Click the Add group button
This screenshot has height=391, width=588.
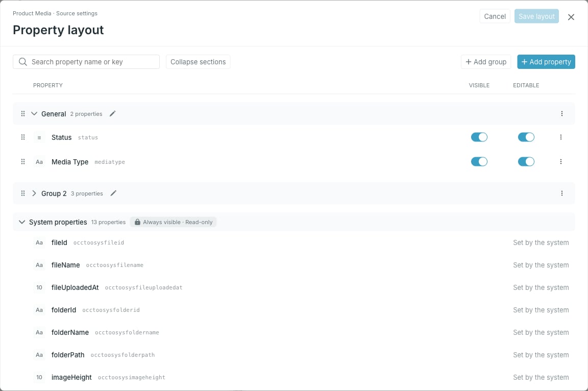pos(485,62)
